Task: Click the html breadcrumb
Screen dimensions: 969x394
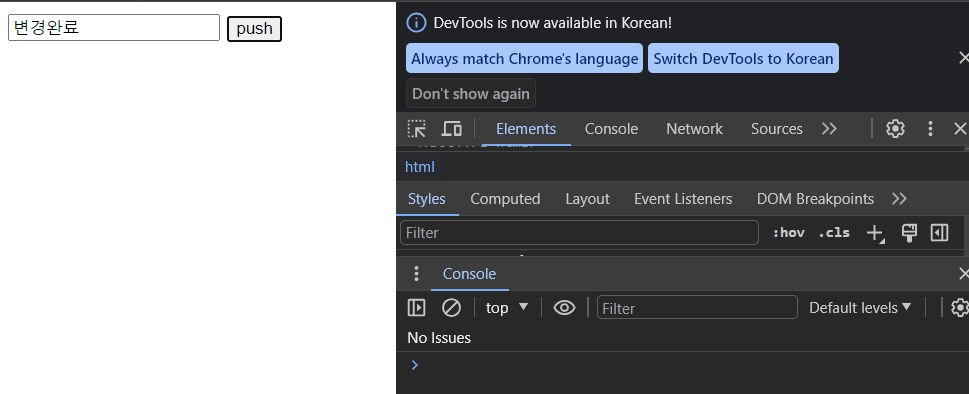Action: coord(420,167)
